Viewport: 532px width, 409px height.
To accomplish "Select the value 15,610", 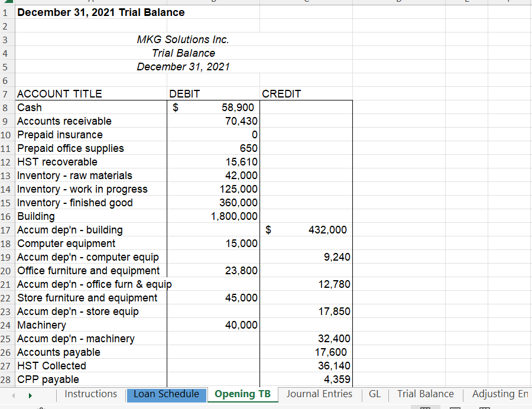I will pos(213,162).
